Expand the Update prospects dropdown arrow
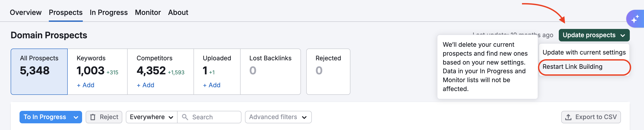The width and height of the screenshot is (644, 130). [x=623, y=35]
